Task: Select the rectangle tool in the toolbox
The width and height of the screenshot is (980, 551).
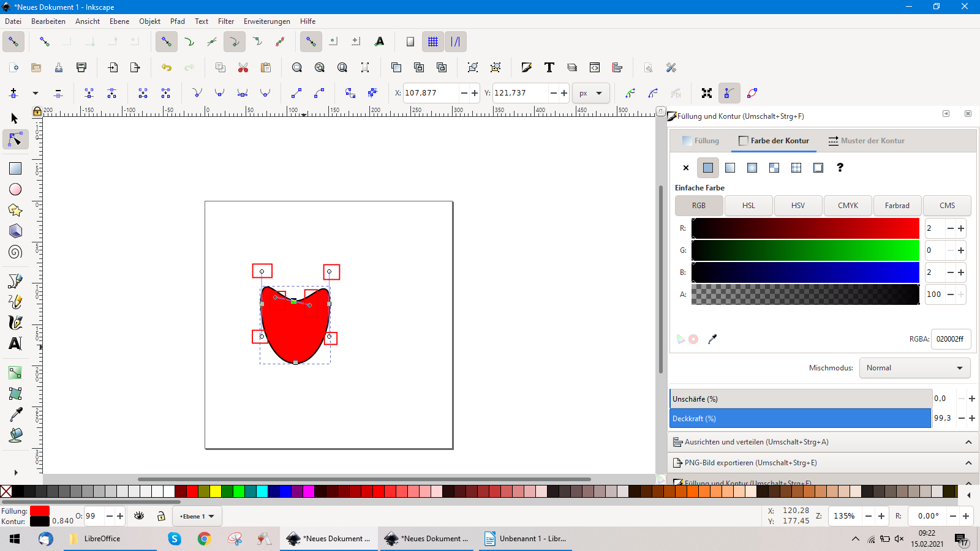Action: point(15,168)
